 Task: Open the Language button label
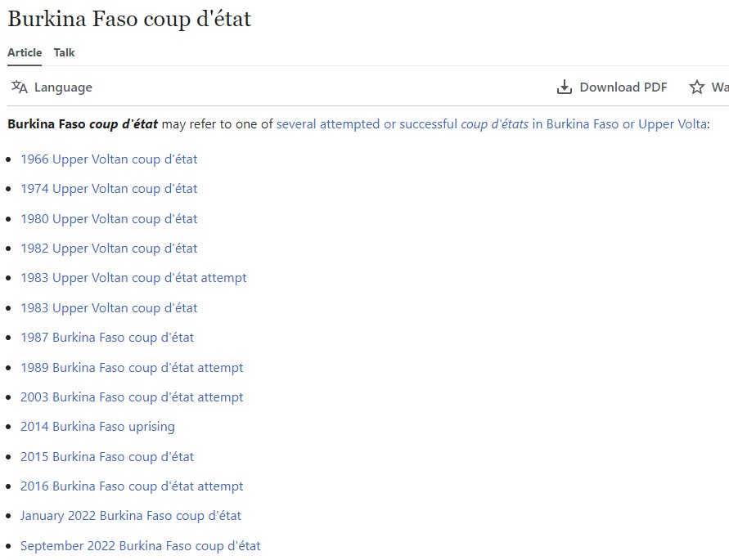[63, 87]
